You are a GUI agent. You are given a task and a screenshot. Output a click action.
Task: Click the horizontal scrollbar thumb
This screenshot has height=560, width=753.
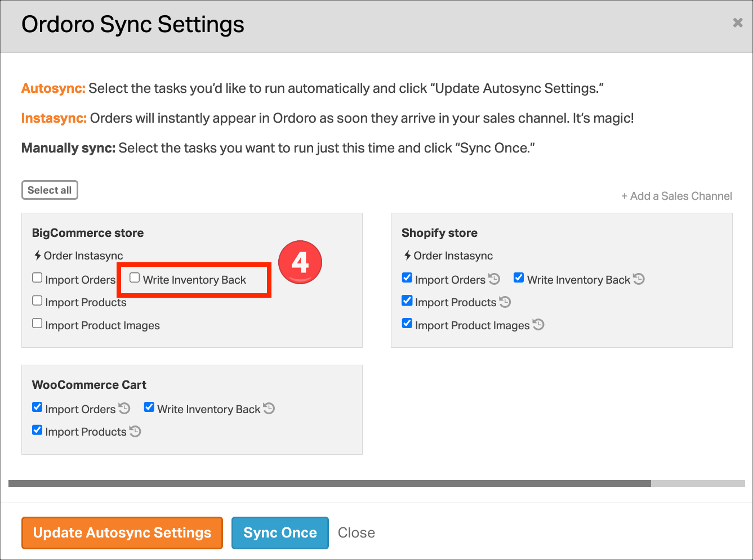pos(329,483)
